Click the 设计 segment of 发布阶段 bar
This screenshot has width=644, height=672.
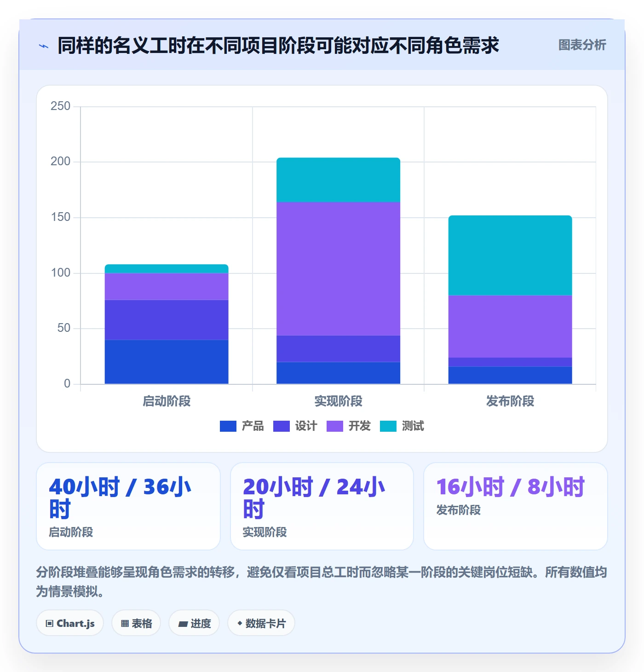pyautogui.click(x=510, y=362)
